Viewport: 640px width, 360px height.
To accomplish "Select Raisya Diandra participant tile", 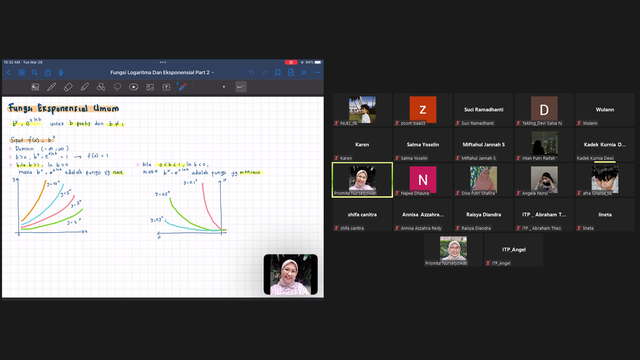I will point(483,215).
